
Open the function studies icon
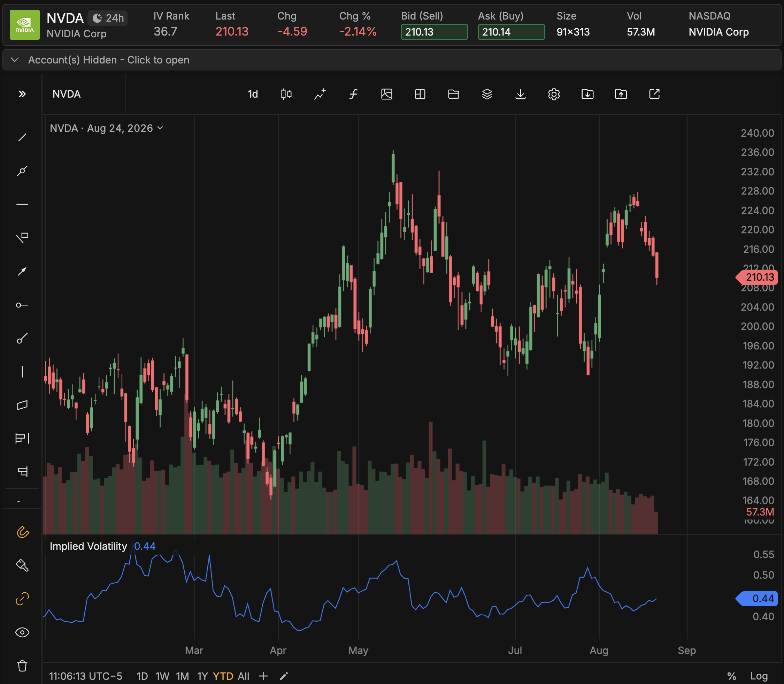[x=353, y=94]
